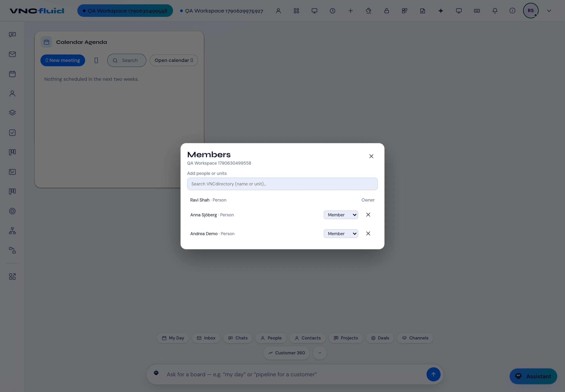565x392 pixels.
Task: Click the clock history icon in top bar
Action: tap(332, 11)
